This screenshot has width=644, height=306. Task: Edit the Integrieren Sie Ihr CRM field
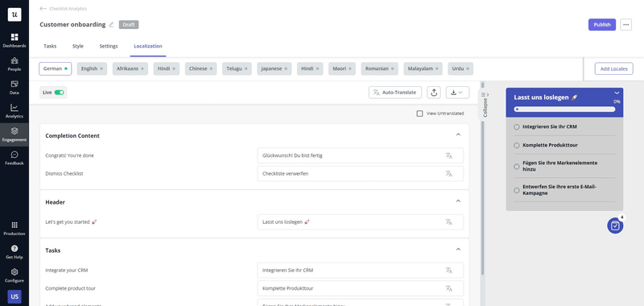point(360,271)
